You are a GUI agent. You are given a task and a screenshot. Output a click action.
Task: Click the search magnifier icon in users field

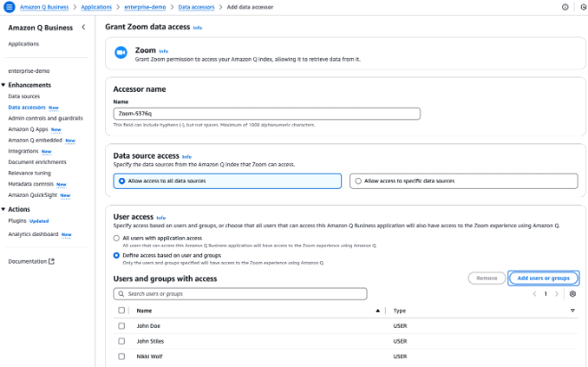click(x=121, y=294)
